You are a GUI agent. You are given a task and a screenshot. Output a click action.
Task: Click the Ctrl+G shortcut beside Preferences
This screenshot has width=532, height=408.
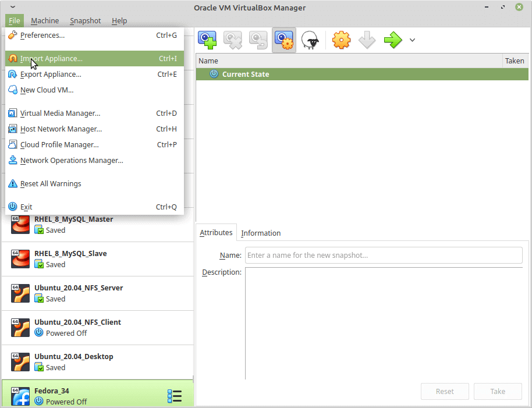[166, 35]
